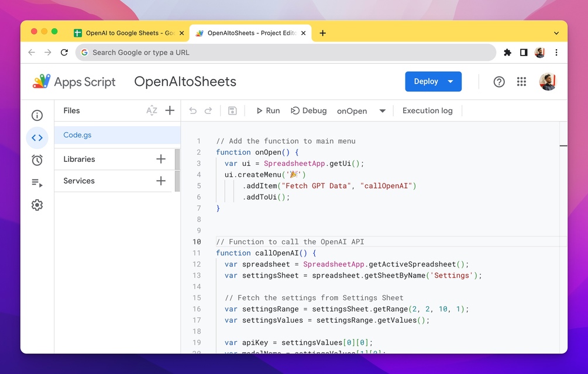Click the Debug button

pyautogui.click(x=309, y=111)
